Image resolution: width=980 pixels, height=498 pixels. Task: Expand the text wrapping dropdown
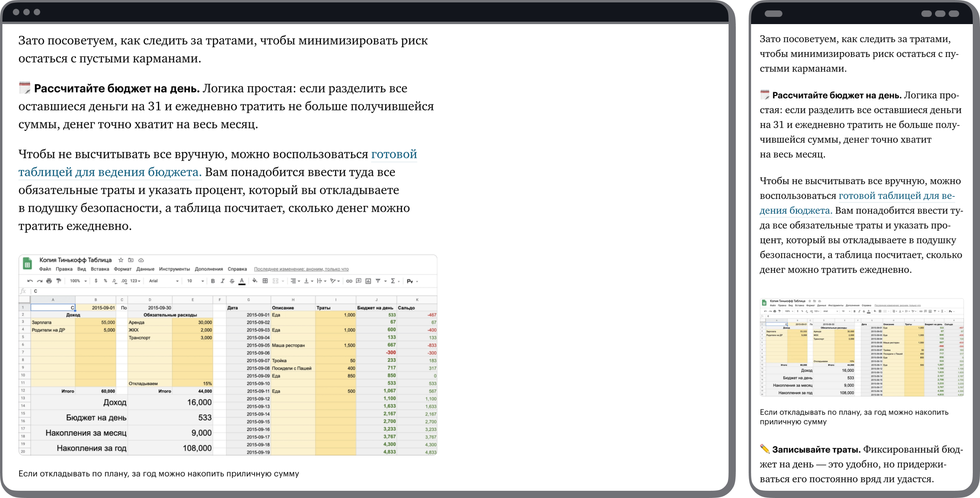(x=322, y=281)
